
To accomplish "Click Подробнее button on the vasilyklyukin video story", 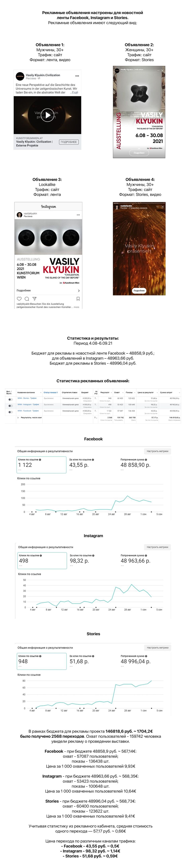I will coord(139,290).
